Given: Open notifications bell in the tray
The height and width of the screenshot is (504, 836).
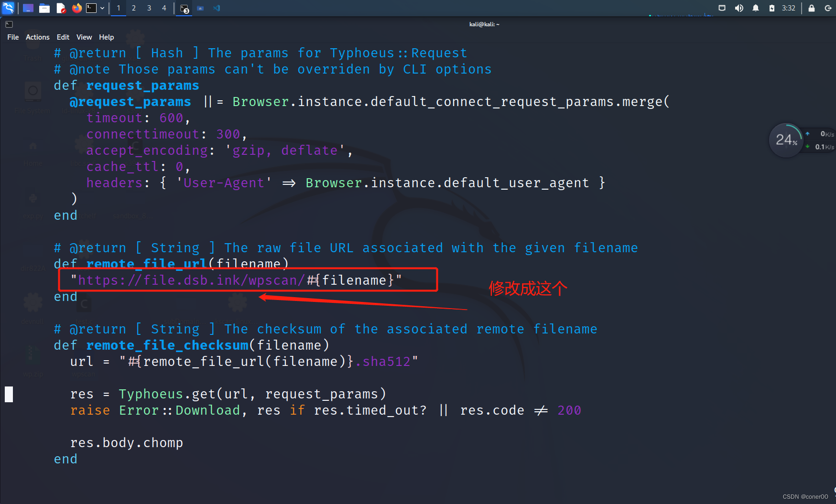Looking at the screenshot, I should coord(756,8).
